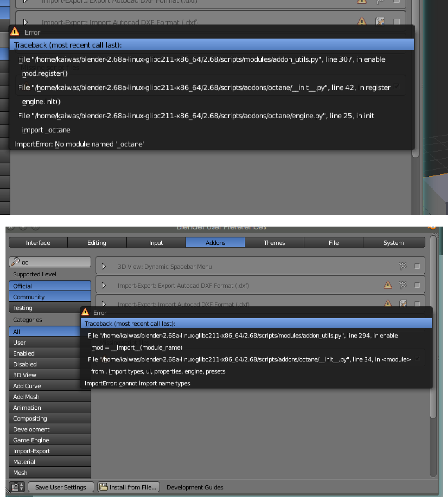
Task: Pick the Game Engine category
Action: (x=50, y=440)
